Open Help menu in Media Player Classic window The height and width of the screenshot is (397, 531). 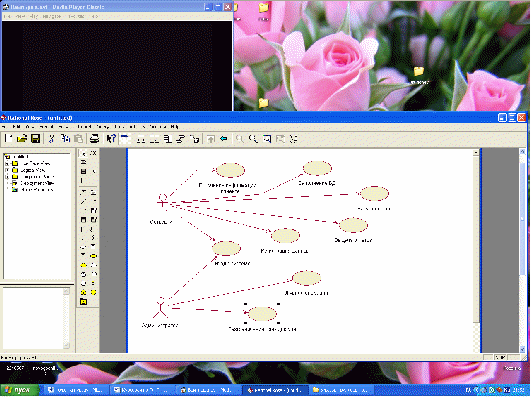coord(95,16)
